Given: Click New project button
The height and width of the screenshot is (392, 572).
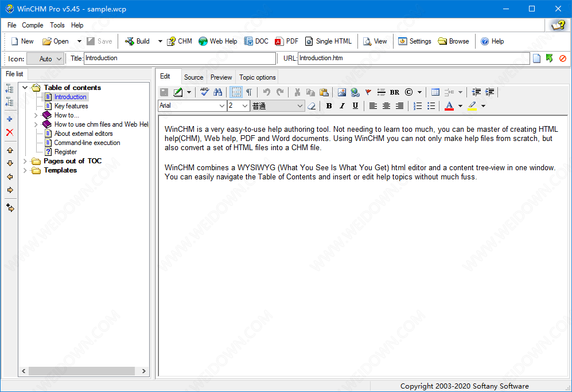Looking at the screenshot, I should click(22, 41).
